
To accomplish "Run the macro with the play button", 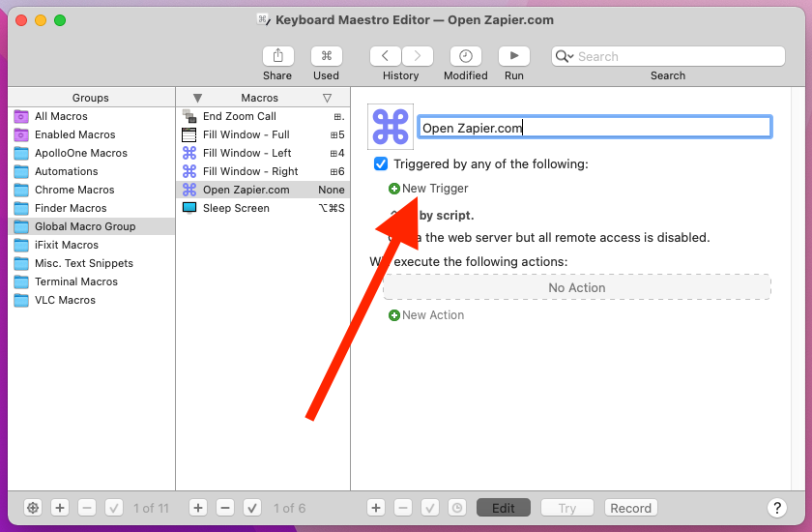I will 513,56.
